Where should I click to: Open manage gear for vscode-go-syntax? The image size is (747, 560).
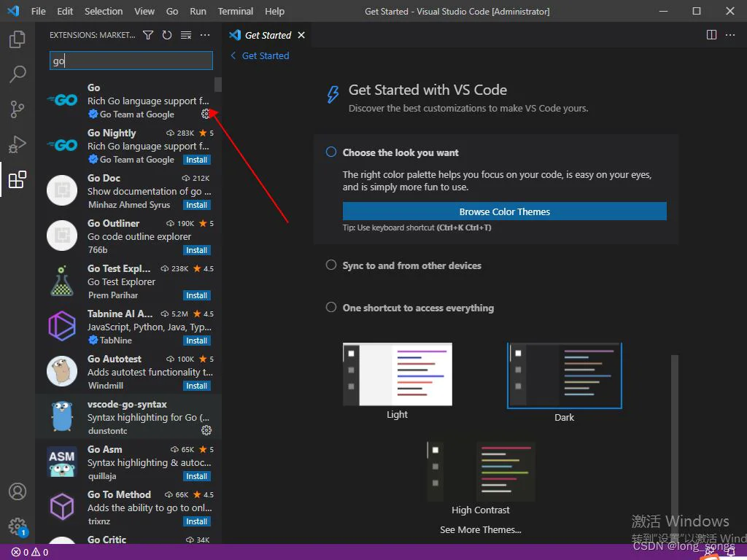(206, 430)
